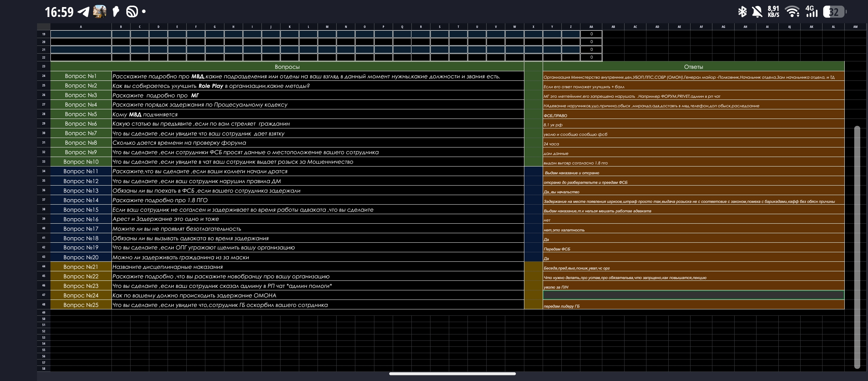868x381 pixels.
Task: Select the 'Вопрос №1' cell
Action: pos(81,76)
